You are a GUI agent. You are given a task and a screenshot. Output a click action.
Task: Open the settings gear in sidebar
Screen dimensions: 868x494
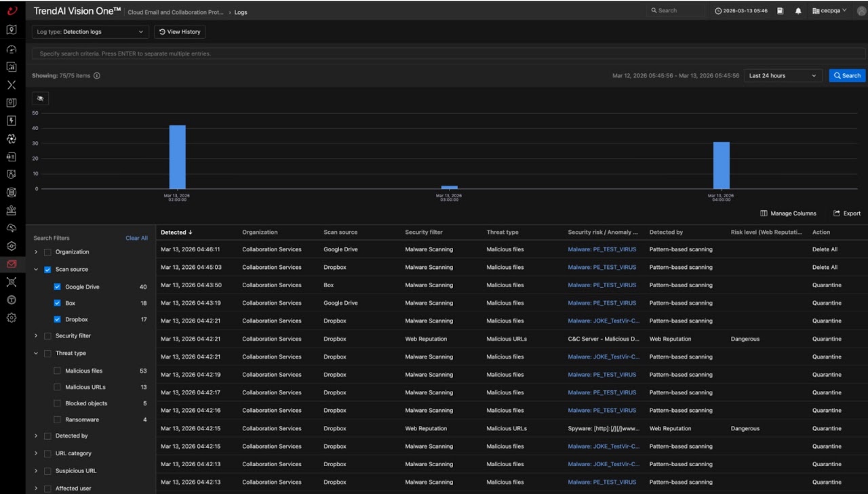click(x=12, y=318)
